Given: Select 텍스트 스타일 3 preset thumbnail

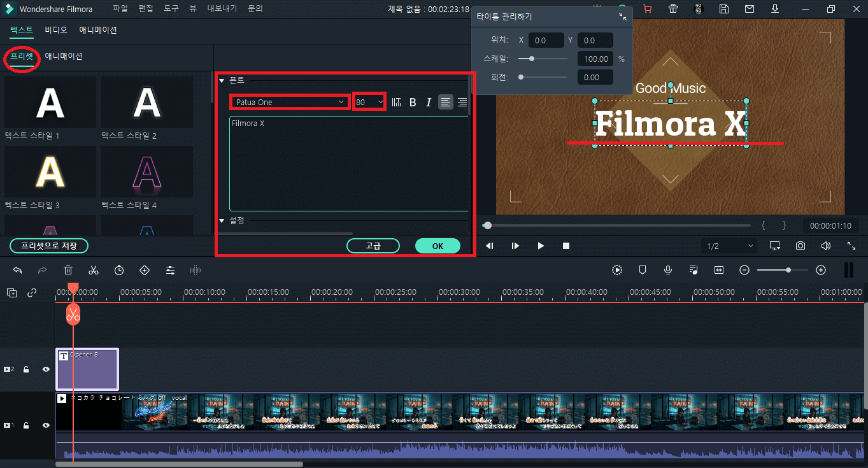Looking at the screenshot, I should (50, 172).
